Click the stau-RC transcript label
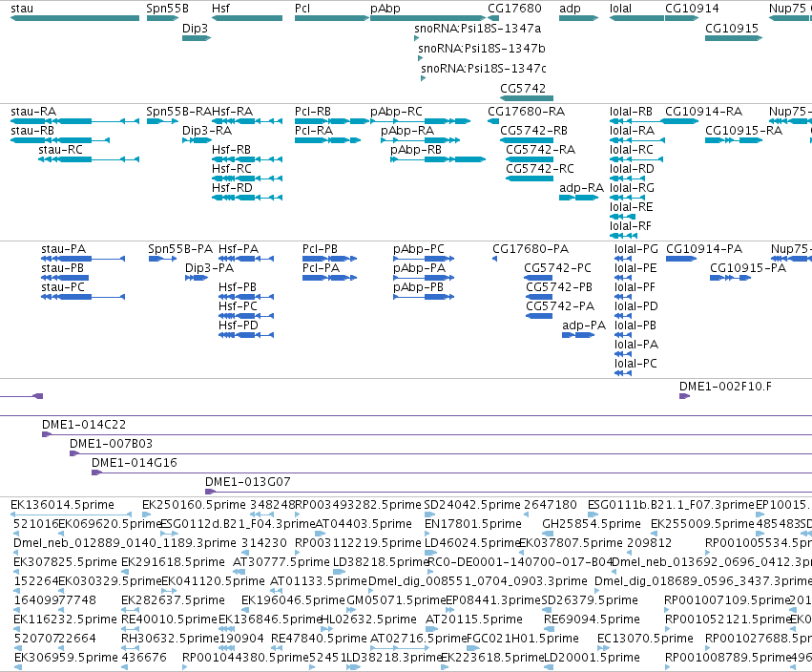This screenshot has height=672, width=812. point(60,150)
